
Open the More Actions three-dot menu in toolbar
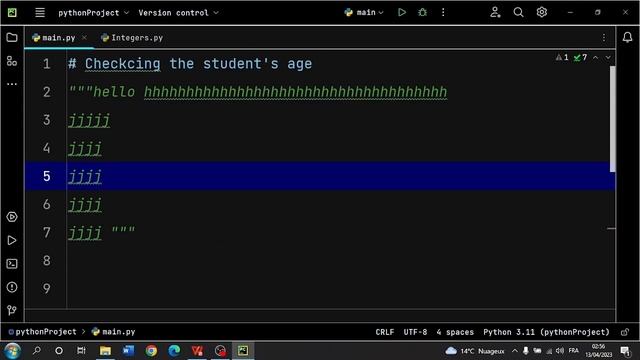443,12
